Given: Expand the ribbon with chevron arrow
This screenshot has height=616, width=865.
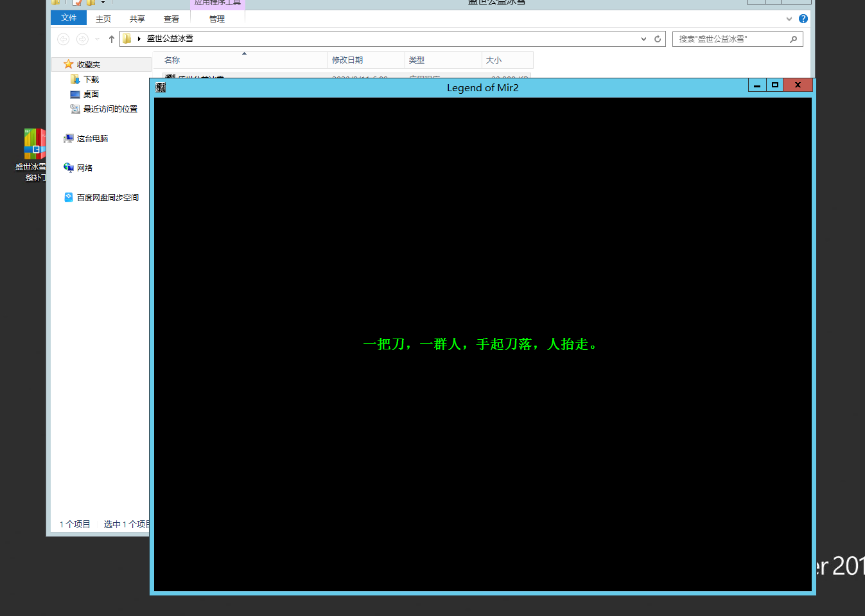Looking at the screenshot, I should 789,19.
